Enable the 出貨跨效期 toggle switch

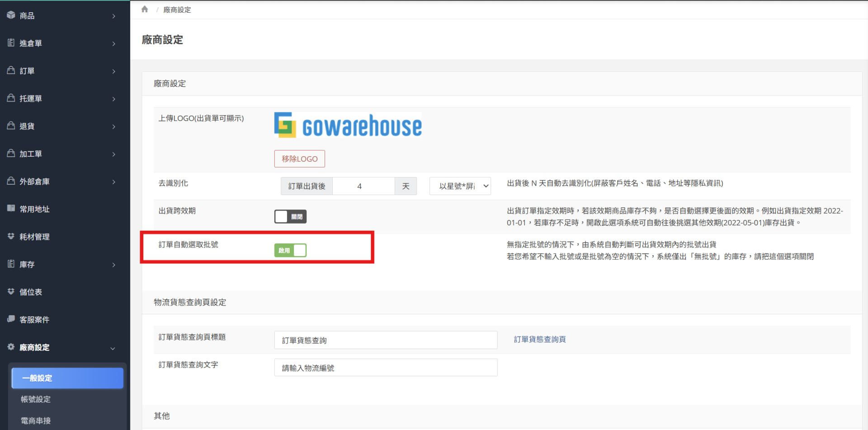pyautogui.click(x=290, y=217)
